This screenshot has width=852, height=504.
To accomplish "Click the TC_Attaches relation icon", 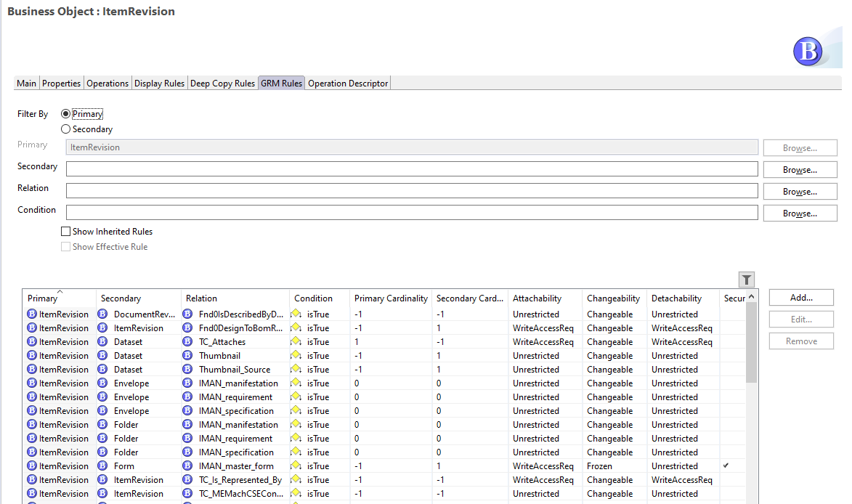I will pos(187,341).
